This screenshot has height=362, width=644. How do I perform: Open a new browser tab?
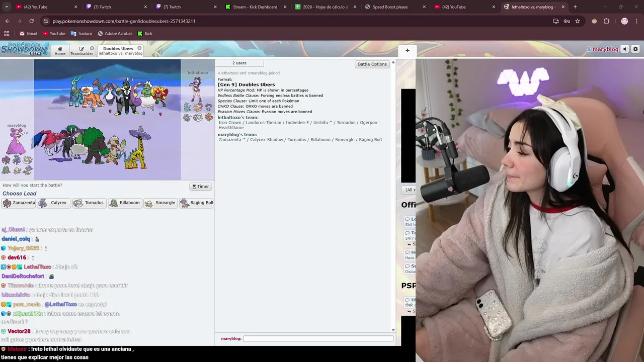click(x=575, y=7)
